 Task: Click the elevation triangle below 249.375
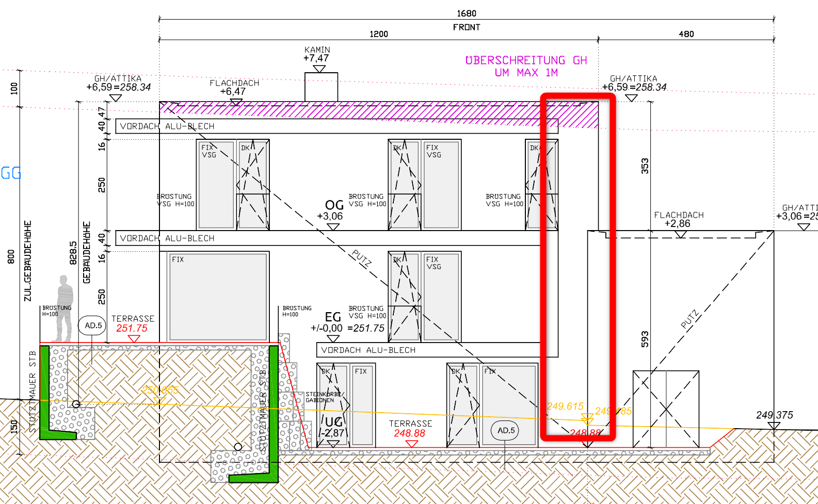pos(773,426)
